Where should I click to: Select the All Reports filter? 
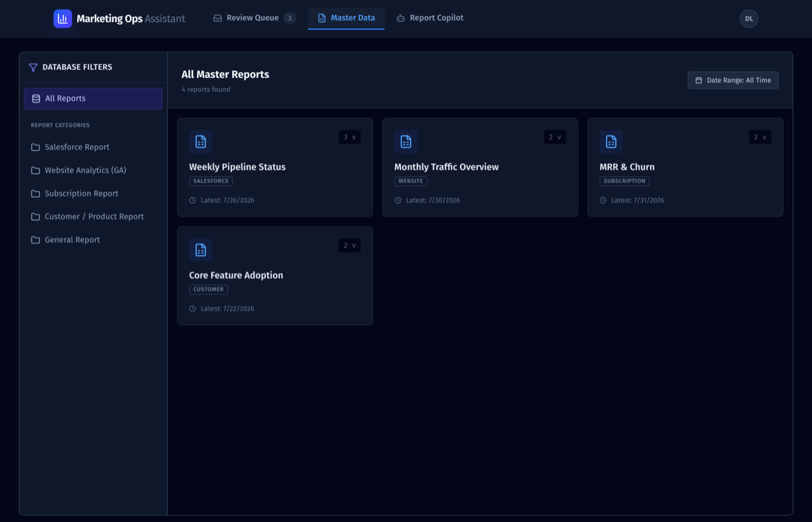coord(93,99)
